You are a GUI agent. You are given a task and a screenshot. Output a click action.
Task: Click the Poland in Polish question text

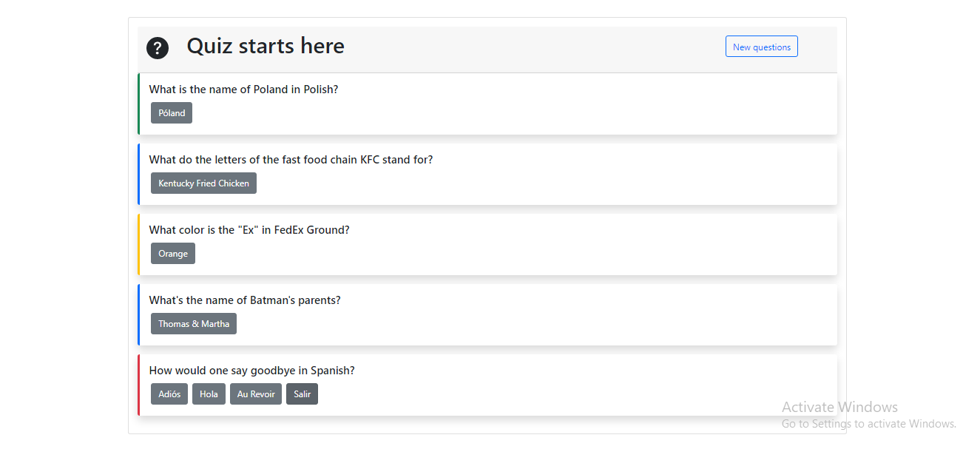(x=243, y=90)
